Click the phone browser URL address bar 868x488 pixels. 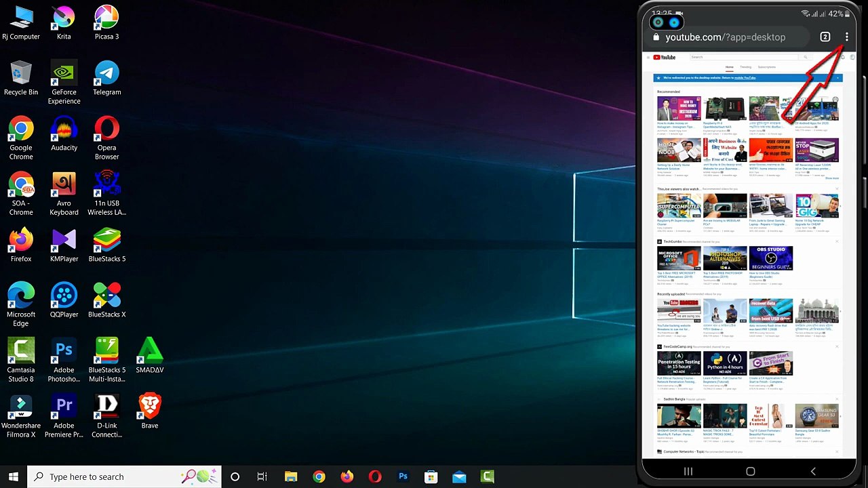726,37
